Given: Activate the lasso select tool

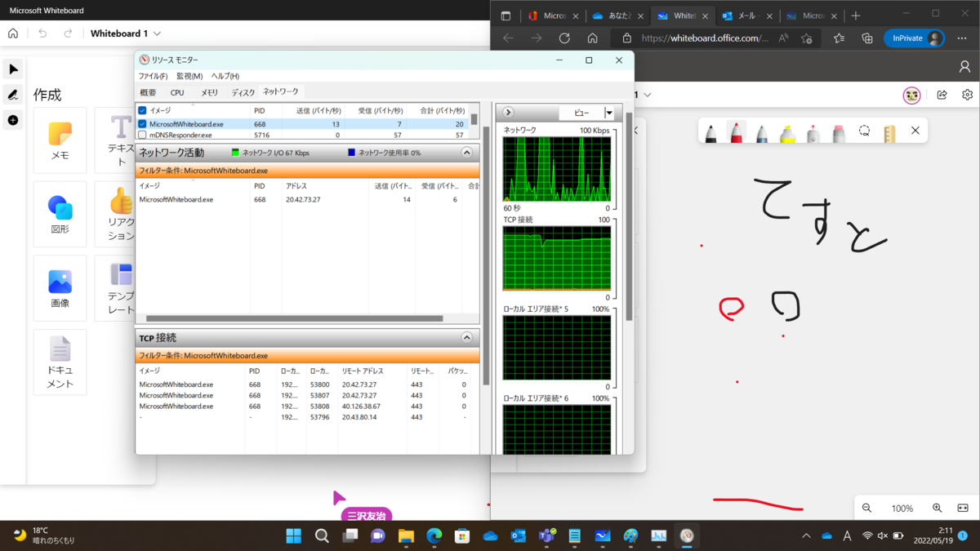Looking at the screenshot, I should point(864,131).
